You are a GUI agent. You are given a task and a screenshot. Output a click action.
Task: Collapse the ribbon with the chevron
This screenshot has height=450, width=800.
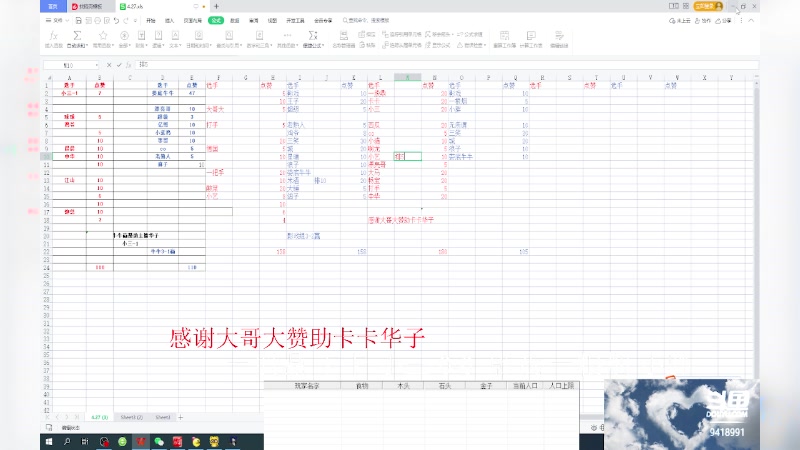tap(751, 20)
